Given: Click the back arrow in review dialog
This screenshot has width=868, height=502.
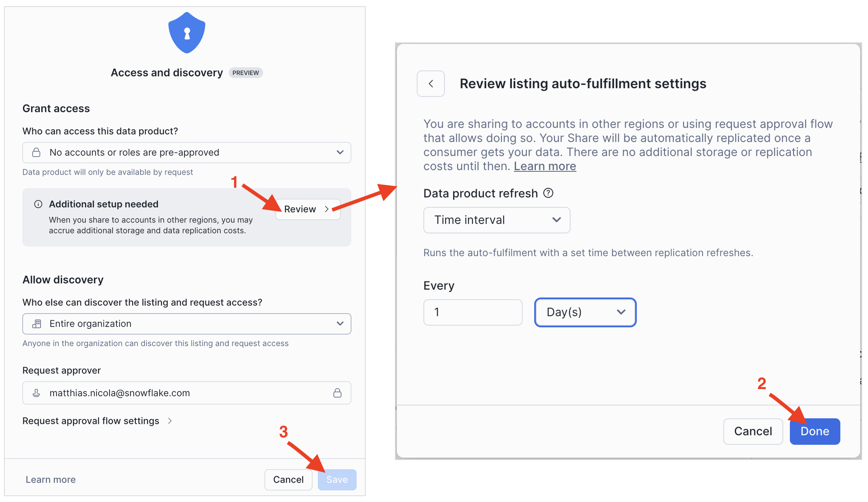Looking at the screenshot, I should (x=431, y=84).
